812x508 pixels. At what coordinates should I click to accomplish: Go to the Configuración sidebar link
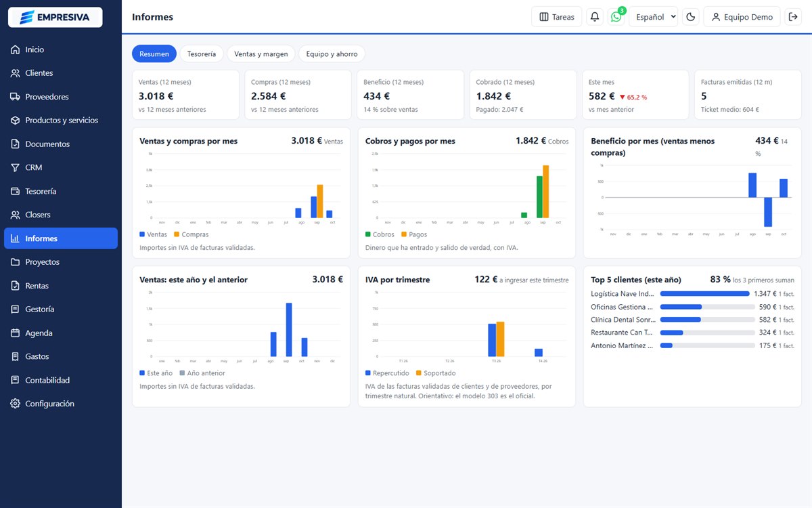[x=61, y=404]
